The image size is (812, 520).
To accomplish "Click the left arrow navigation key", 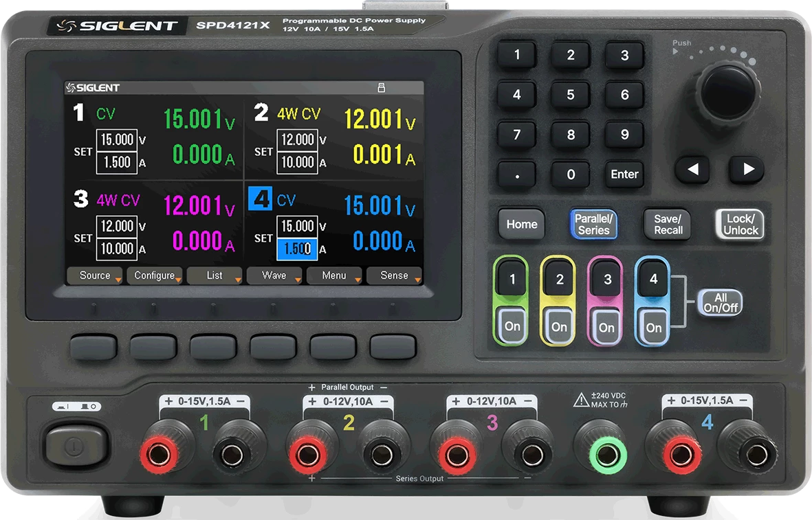I will (x=694, y=169).
